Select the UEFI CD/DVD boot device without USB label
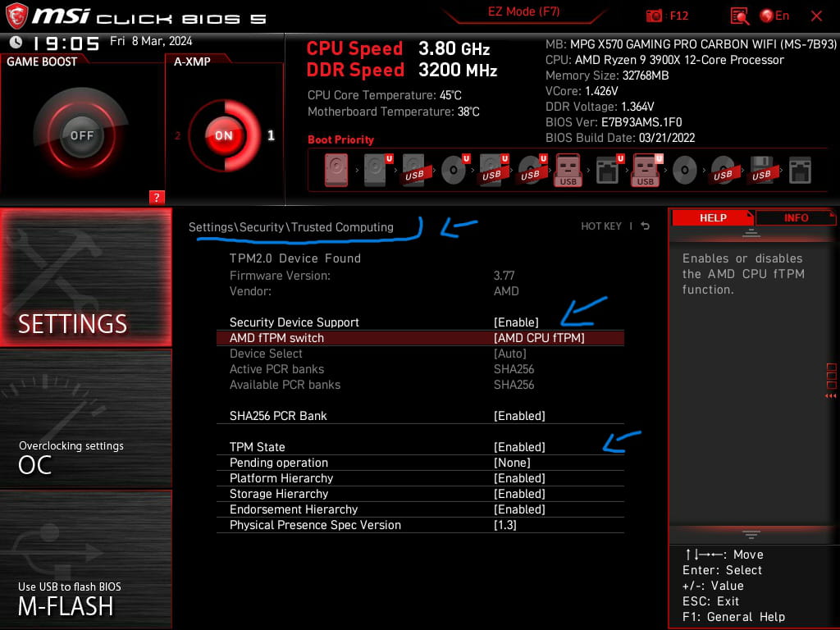 454,171
